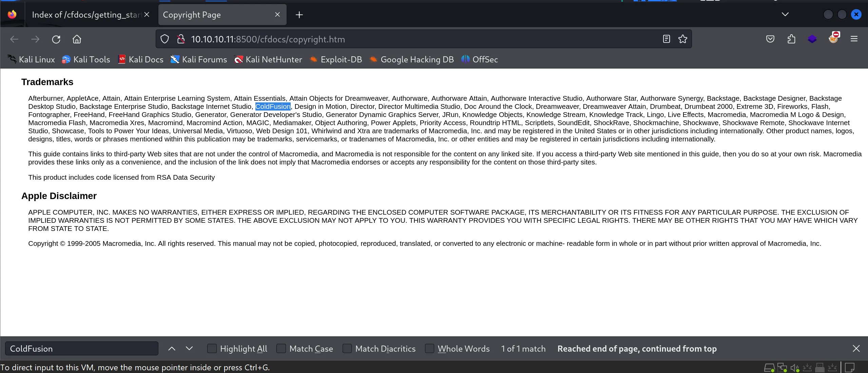Enable Match Case option
The height and width of the screenshot is (373, 868).
[281, 349]
